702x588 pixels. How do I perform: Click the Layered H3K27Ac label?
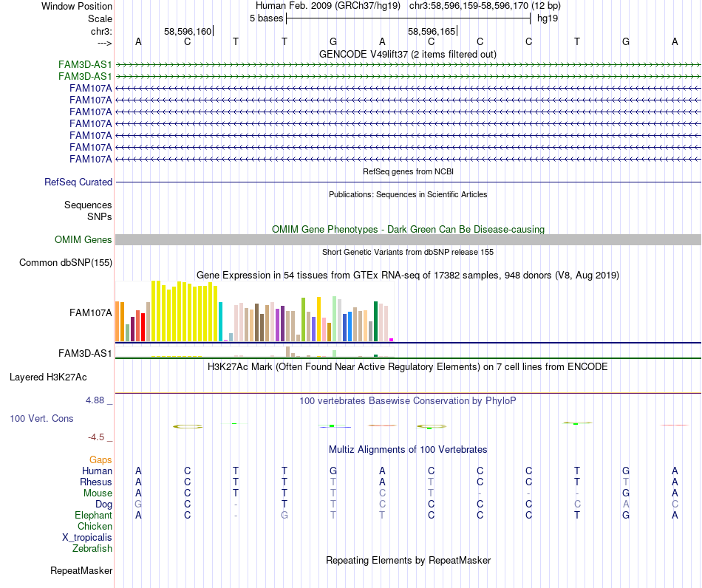[48, 377]
